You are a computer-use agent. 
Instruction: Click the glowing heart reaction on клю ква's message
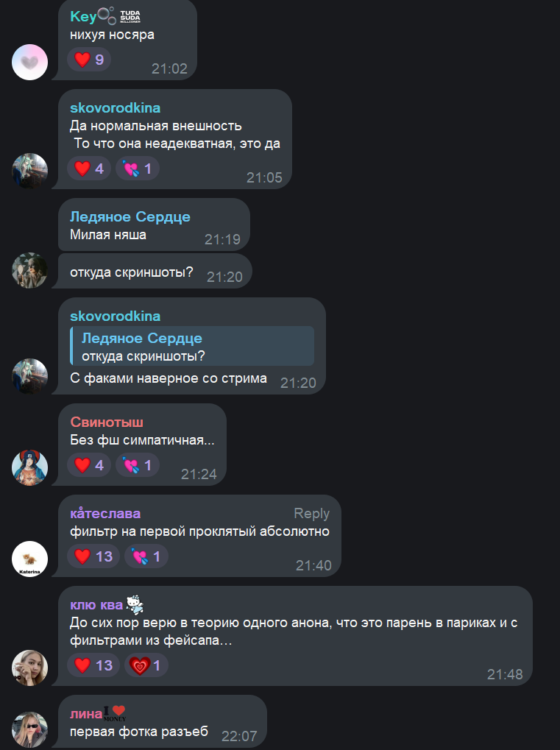(x=146, y=665)
